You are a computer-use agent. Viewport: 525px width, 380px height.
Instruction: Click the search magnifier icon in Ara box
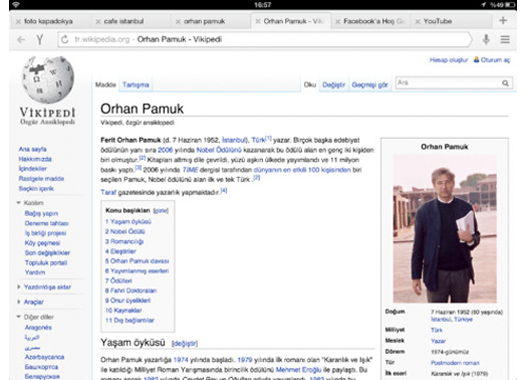click(x=505, y=83)
